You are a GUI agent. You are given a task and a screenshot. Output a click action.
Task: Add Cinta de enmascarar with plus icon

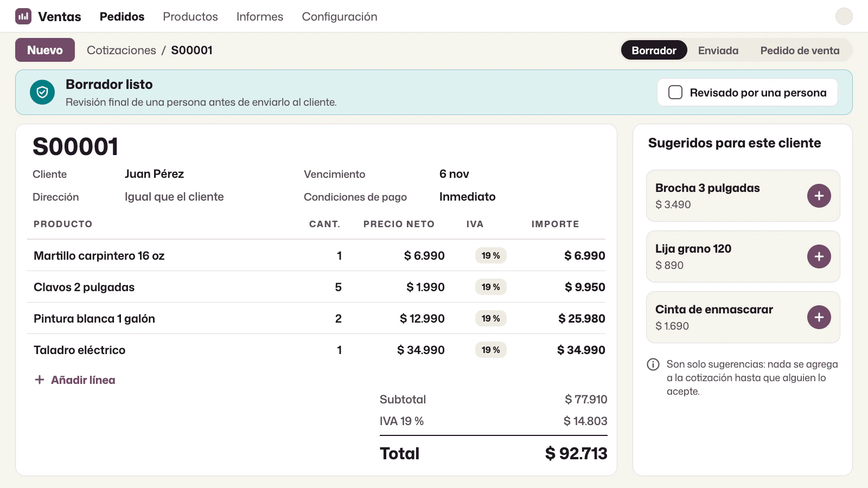[819, 317]
